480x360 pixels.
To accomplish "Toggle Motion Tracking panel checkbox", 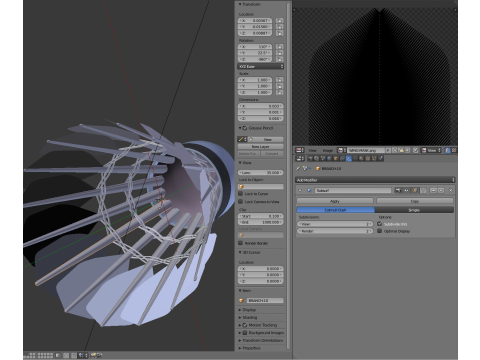I will coord(245,325).
